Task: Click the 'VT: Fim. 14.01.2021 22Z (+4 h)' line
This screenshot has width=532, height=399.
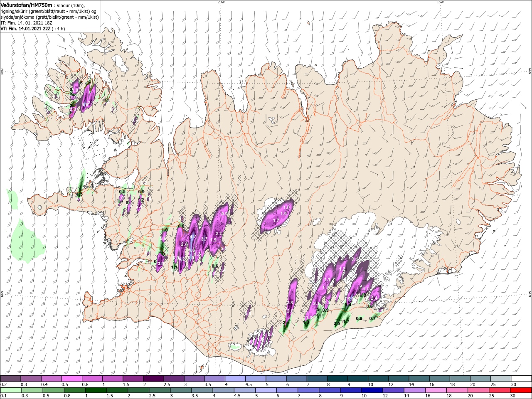Action: [32, 29]
